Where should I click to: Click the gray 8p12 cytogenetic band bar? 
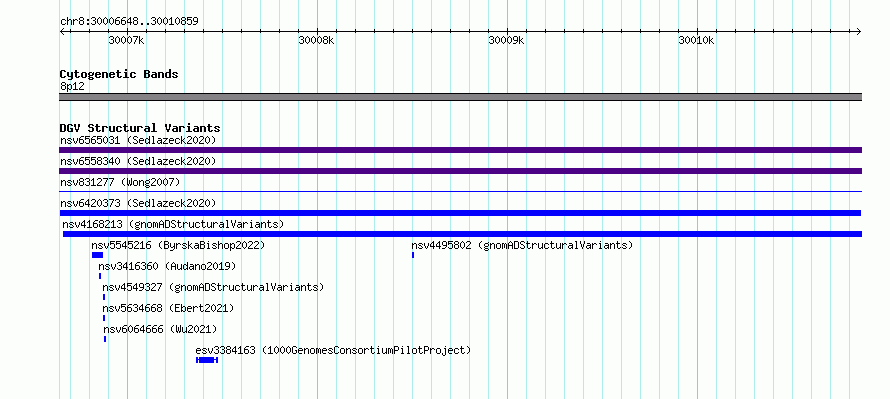460,97
